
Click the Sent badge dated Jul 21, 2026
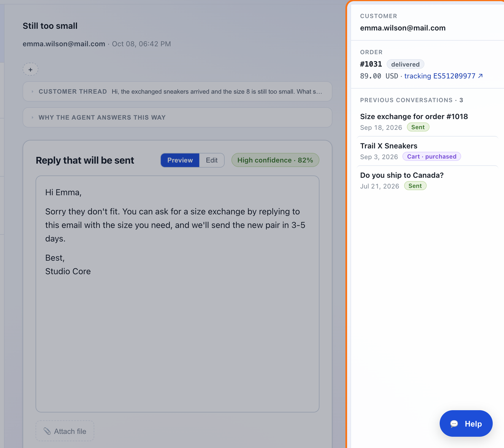pos(415,186)
